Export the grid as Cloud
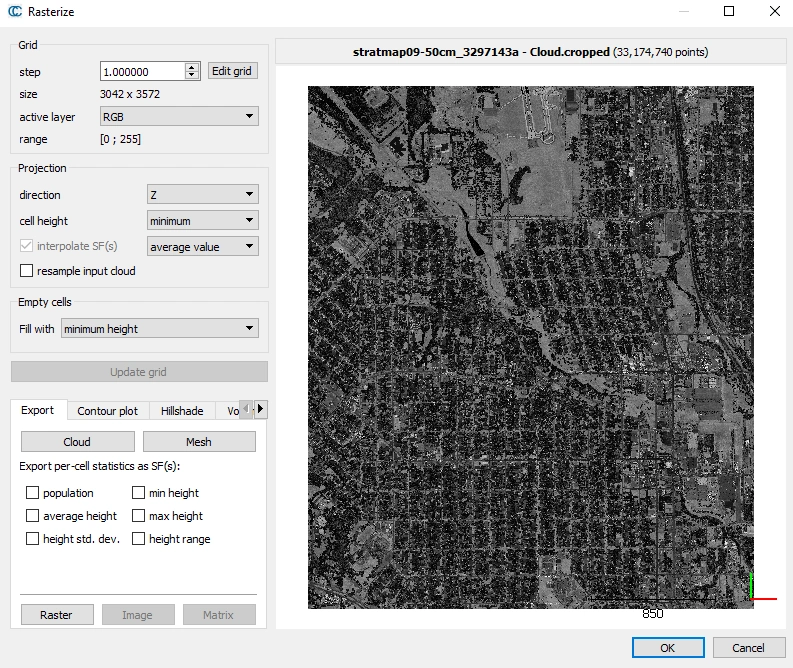 [77, 442]
